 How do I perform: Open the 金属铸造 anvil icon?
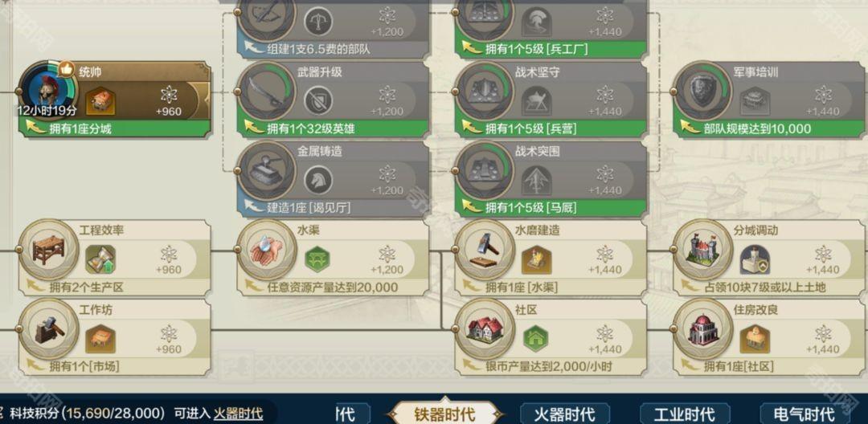266,169
